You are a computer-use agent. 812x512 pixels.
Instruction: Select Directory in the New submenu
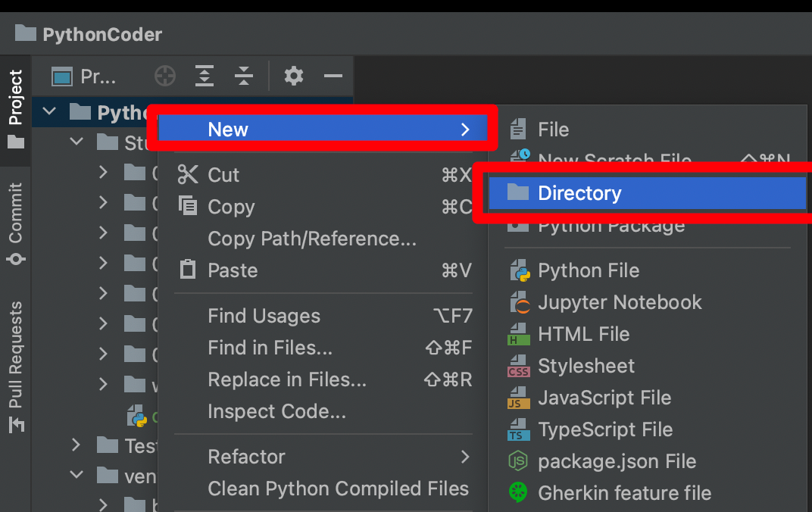click(x=648, y=193)
